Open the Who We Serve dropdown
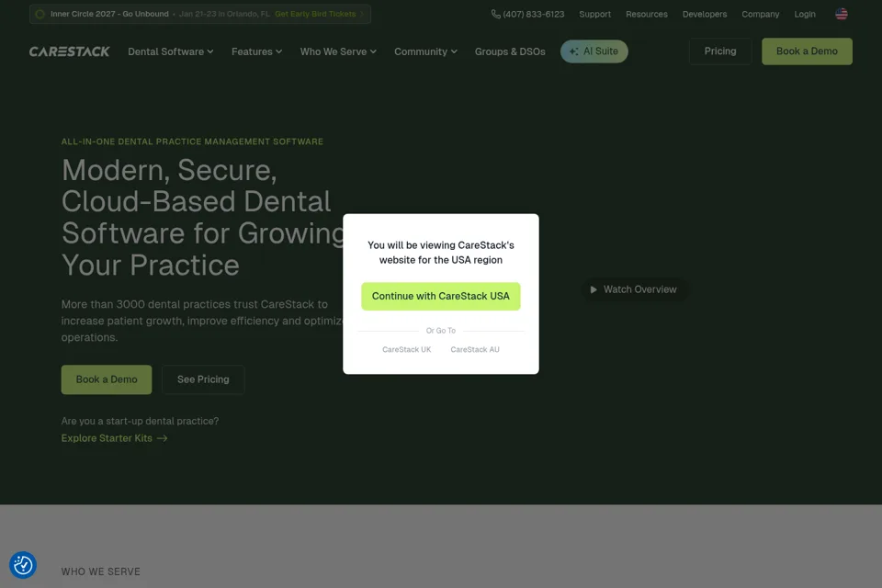The image size is (882, 588). click(x=338, y=51)
